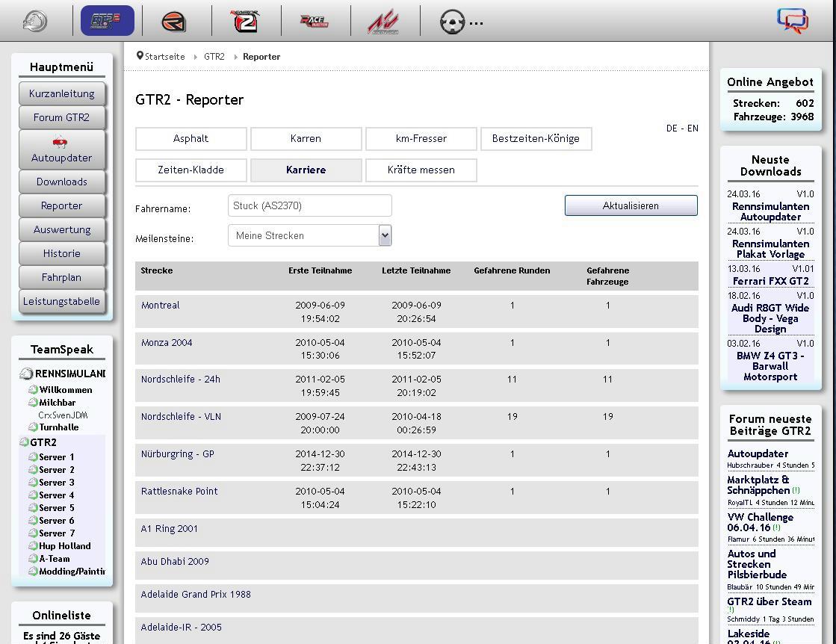
Task: Switch to the Zeiten-Kladde tab
Action: [x=191, y=170]
